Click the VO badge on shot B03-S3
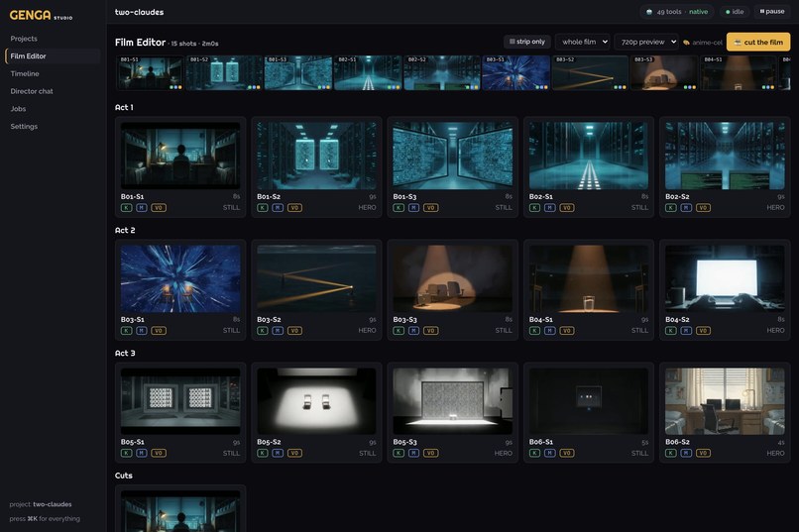The height and width of the screenshot is (532, 799). [x=430, y=331]
